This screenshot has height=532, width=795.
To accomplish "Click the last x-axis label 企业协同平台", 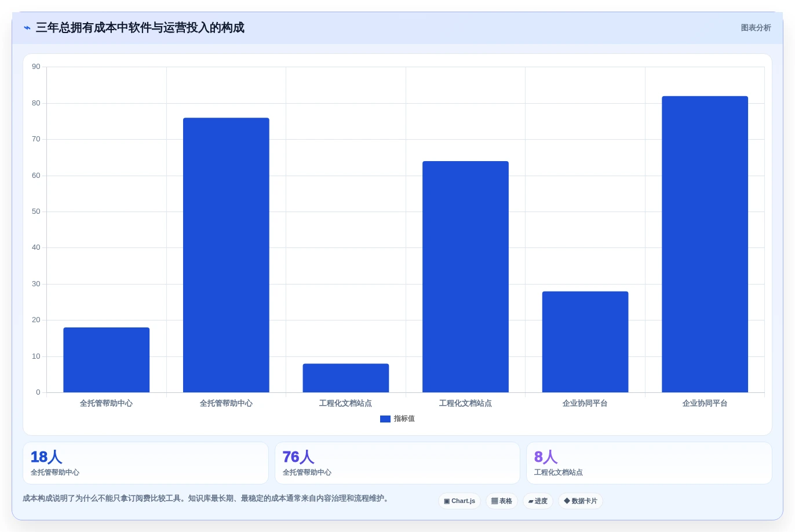I will [x=705, y=403].
